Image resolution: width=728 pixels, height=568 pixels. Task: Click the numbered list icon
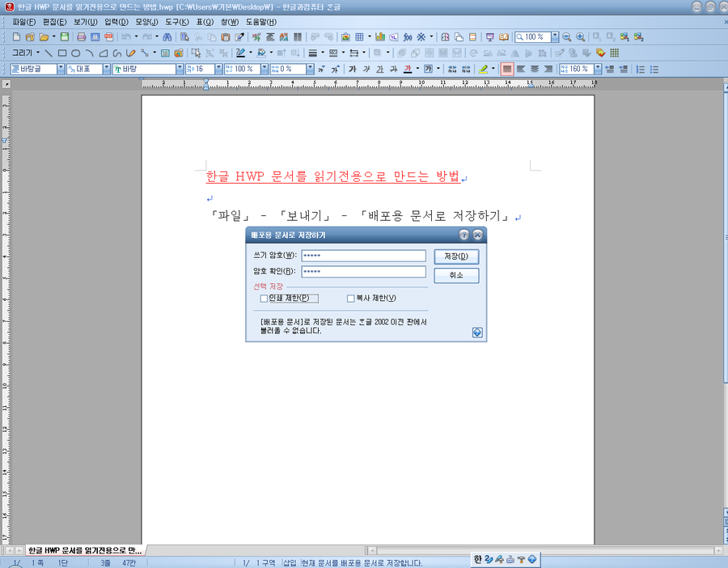pyautogui.click(x=641, y=70)
